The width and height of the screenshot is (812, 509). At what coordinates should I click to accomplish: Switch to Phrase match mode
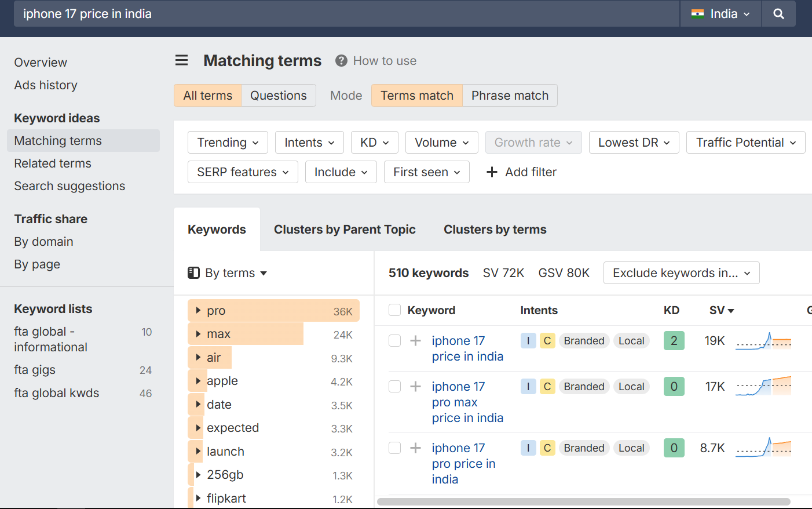510,96
